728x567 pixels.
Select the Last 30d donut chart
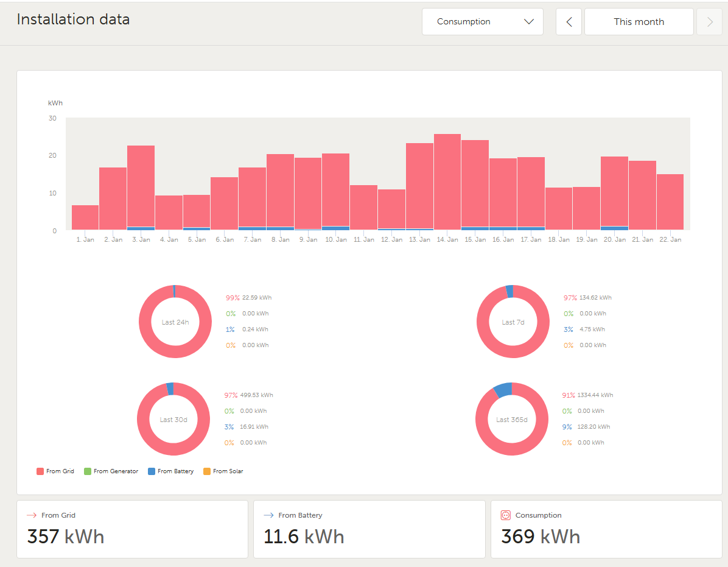coord(173,420)
